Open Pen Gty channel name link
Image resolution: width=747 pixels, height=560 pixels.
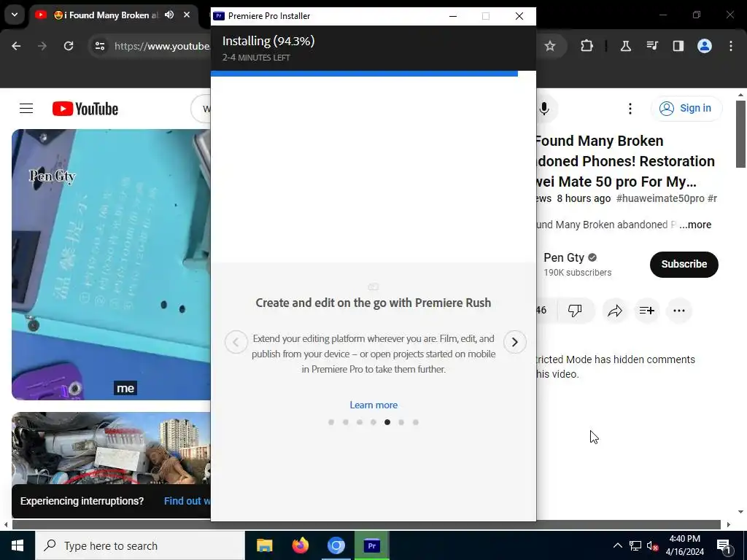(564, 257)
